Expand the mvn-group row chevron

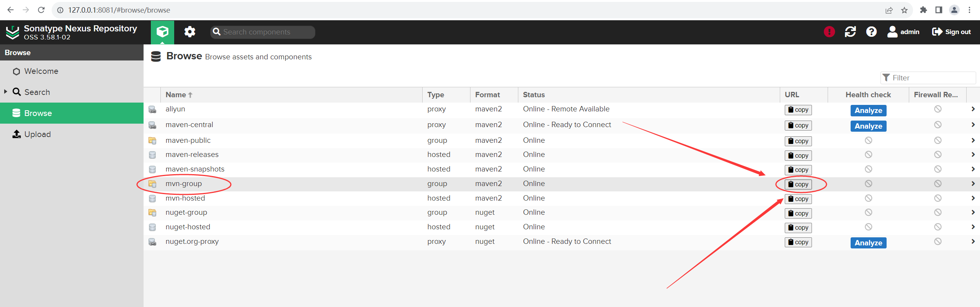click(x=973, y=184)
